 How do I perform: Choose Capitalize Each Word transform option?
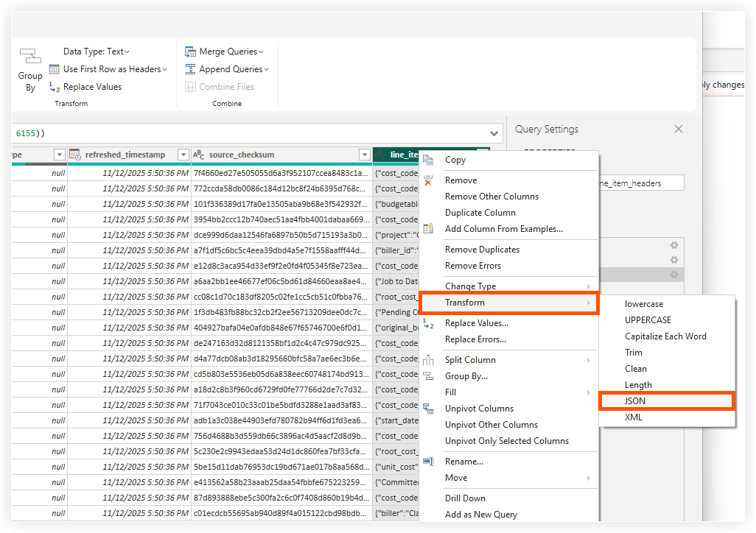coord(667,336)
